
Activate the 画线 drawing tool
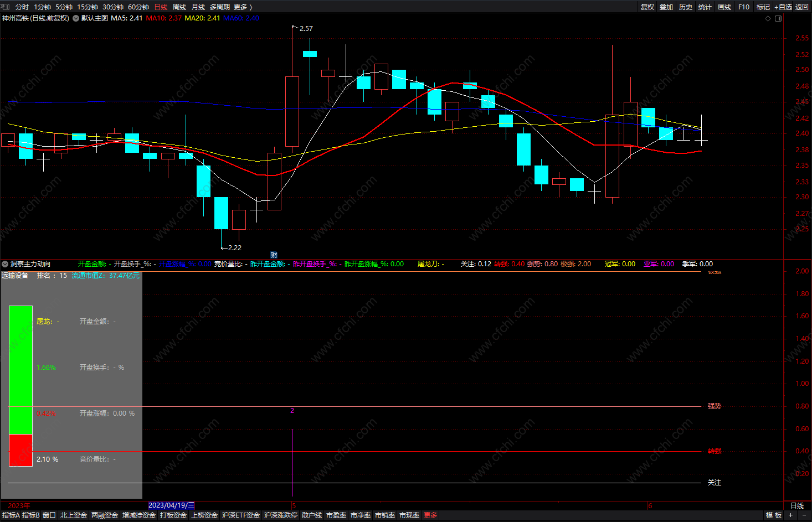click(x=724, y=7)
